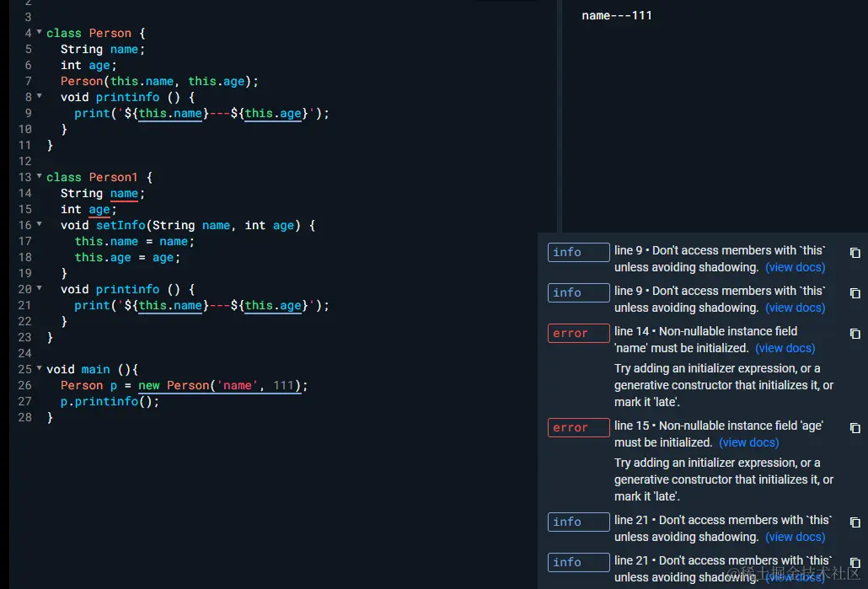The height and width of the screenshot is (589, 868).
Task: Click 'String name;' on line 5
Action: pyautogui.click(x=103, y=49)
